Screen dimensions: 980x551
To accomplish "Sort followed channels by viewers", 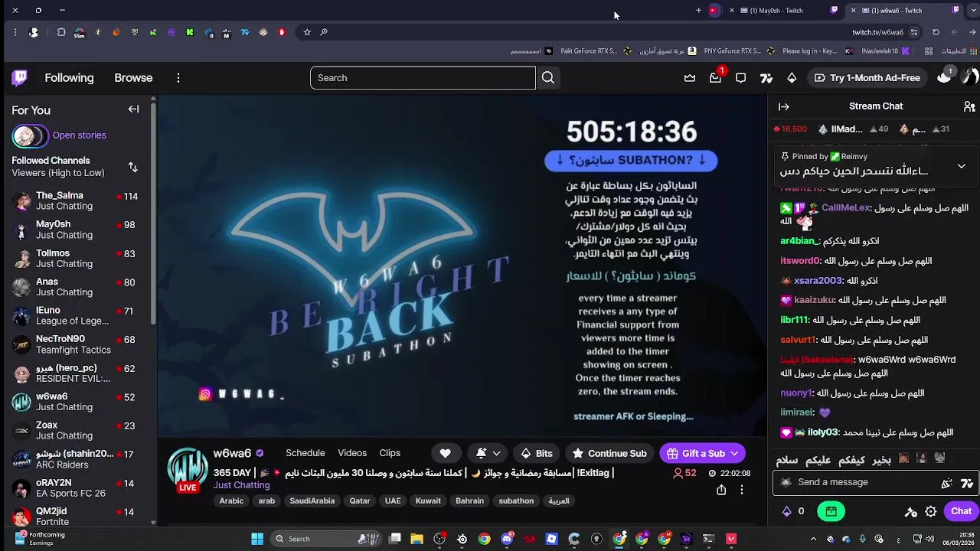I will coord(132,167).
